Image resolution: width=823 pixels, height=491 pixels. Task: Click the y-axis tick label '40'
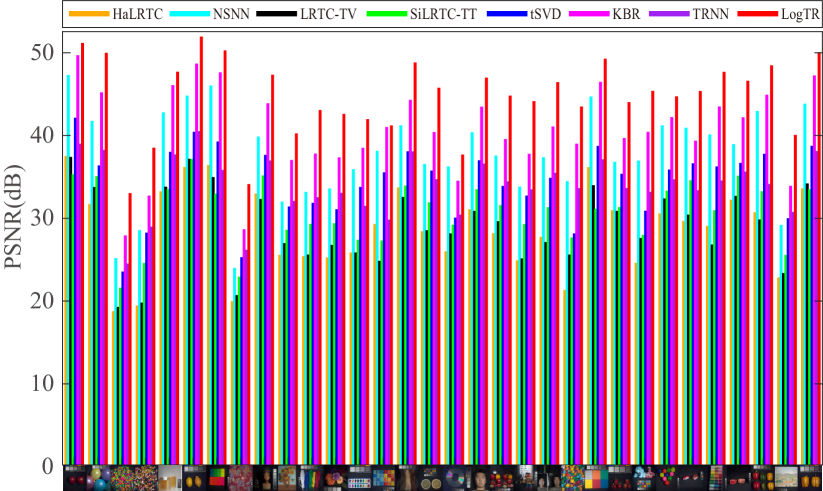pos(44,135)
